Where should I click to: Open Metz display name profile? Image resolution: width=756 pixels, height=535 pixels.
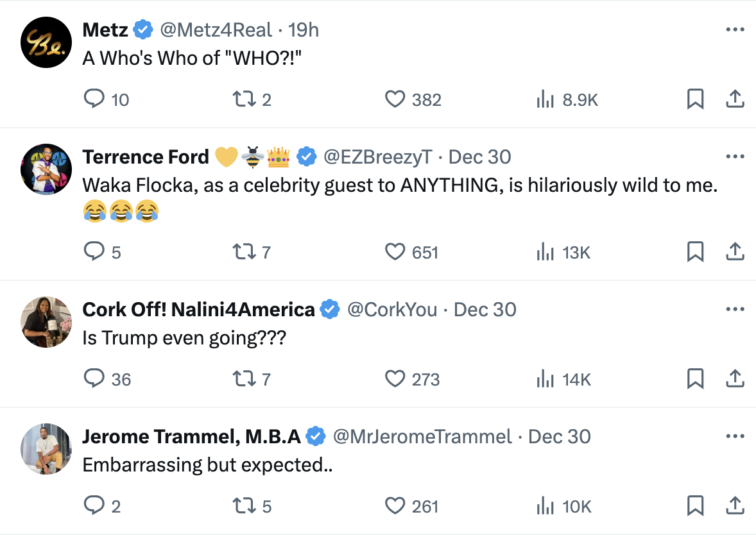(x=105, y=30)
